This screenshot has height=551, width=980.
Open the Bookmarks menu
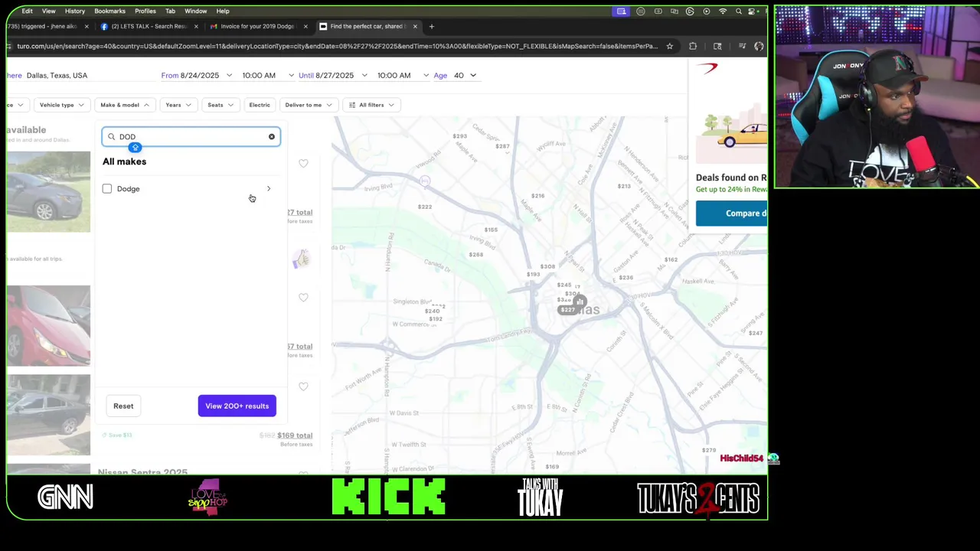(109, 11)
